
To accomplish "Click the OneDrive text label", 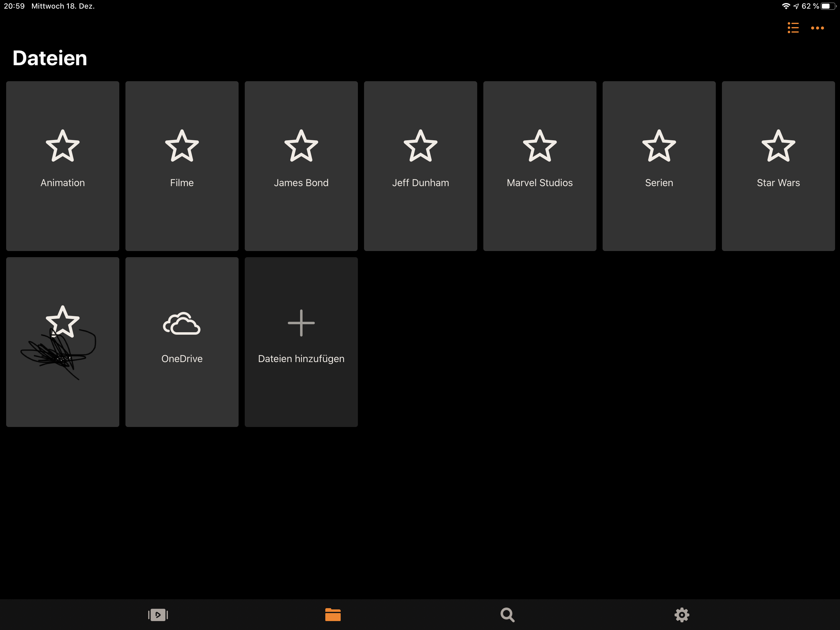I will click(x=182, y=359).
